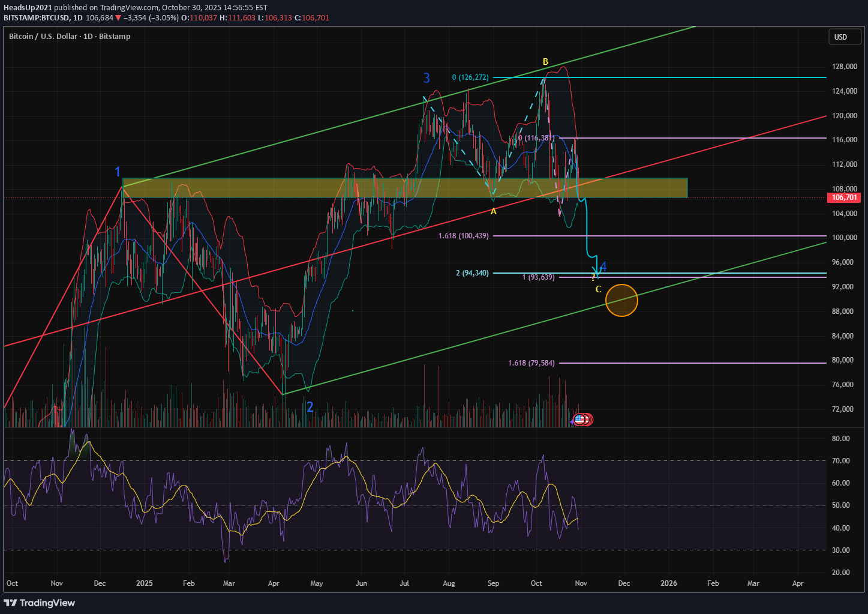Select the orange circle target marker

coord(621,300)
